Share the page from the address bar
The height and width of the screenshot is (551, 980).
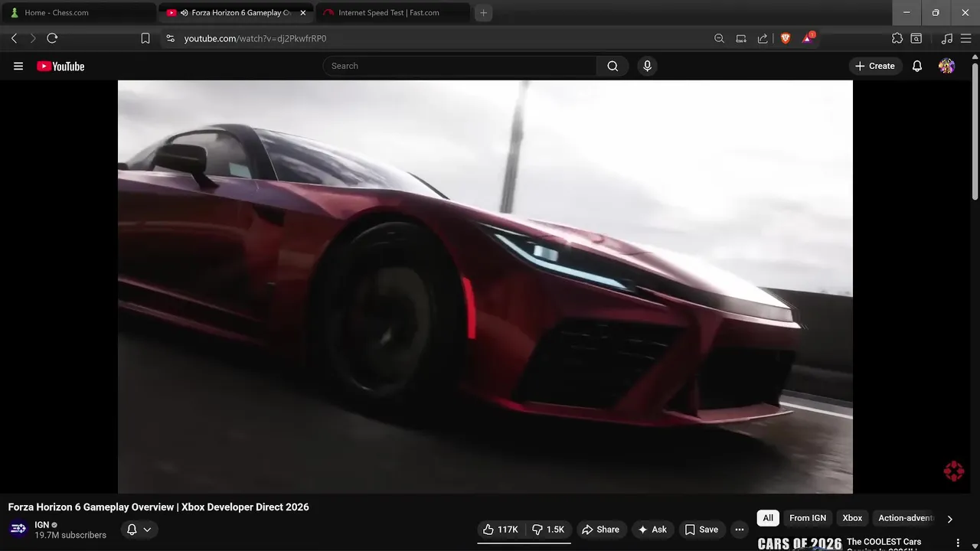tap(763, 38)
